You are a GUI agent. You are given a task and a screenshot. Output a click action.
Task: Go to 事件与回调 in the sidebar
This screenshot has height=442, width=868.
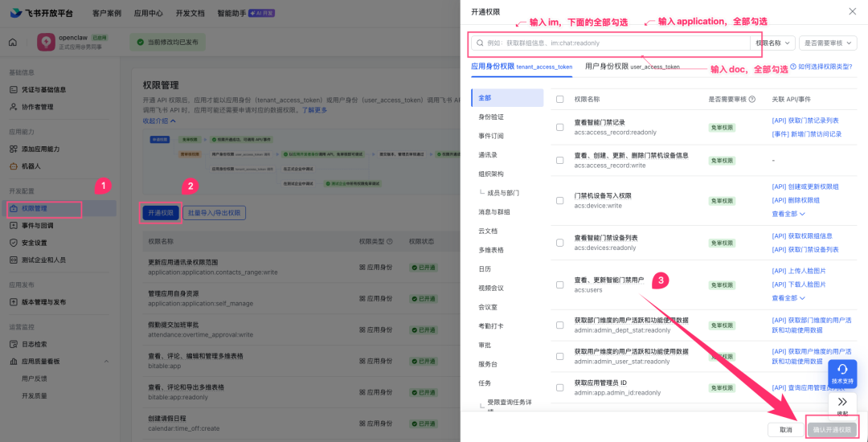[x=38, y=226]
